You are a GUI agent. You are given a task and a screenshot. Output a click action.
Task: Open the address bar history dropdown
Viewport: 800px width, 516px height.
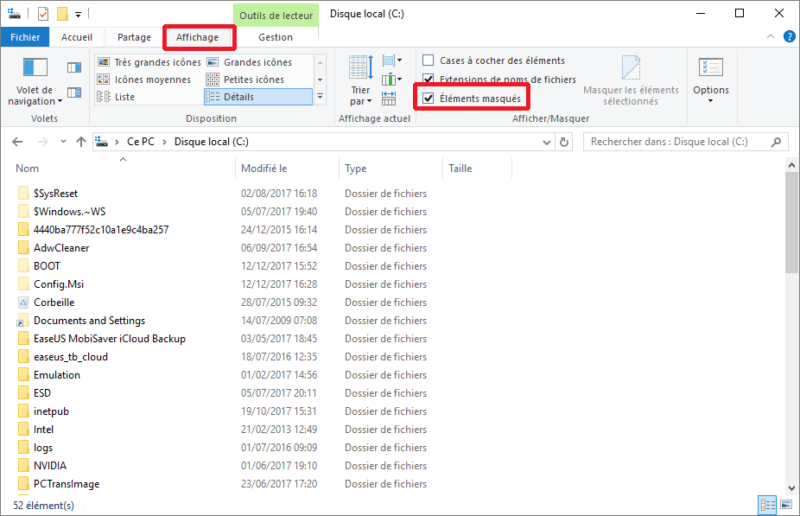click(x=548, y=142)
